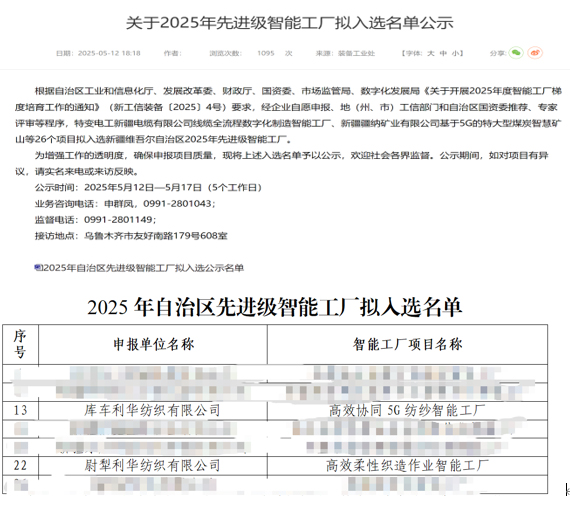Click the 高效协同5G纺纱智能工厂 project cell
The image size is (570, 507).
click(x=408, y=411)
